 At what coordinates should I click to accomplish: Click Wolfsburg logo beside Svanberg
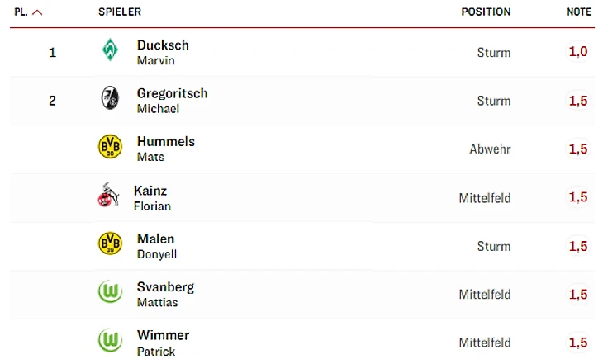coord(110,293)
